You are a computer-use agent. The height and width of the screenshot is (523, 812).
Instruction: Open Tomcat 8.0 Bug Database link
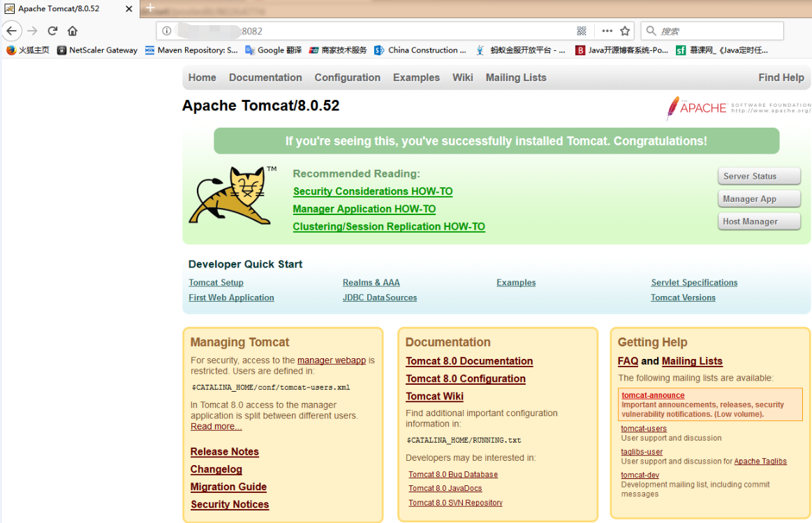(452, 474)
